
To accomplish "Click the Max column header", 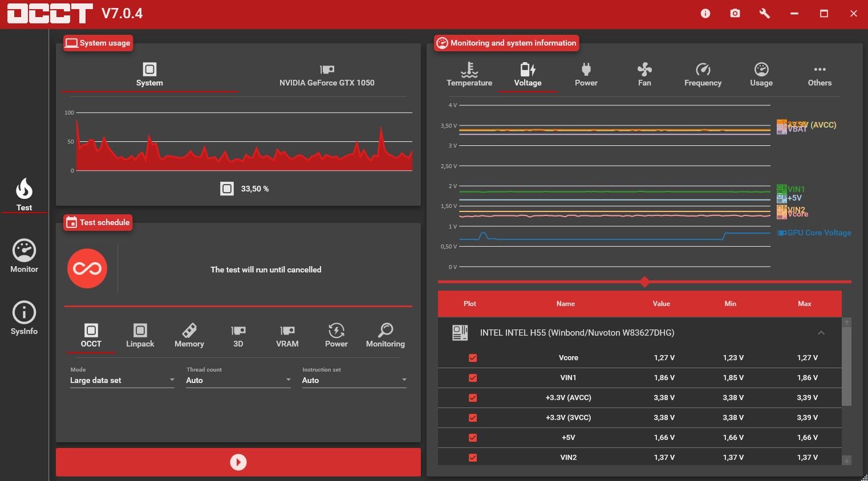I will click(805, 304).
